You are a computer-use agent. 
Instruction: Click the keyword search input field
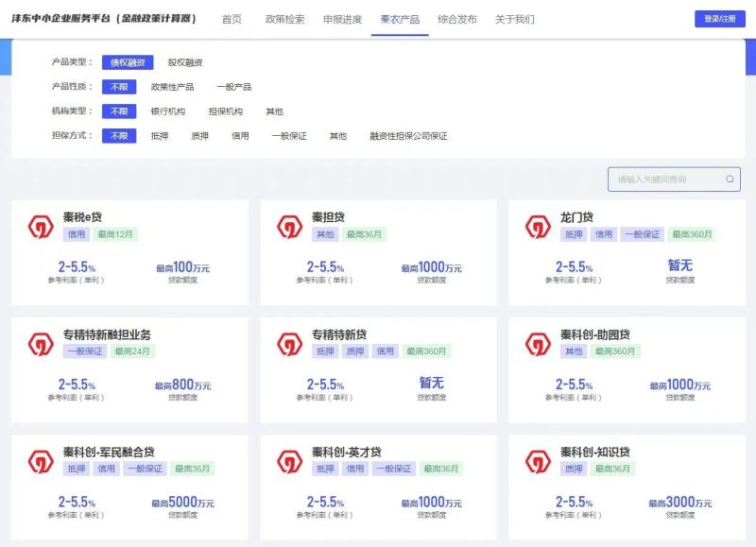(666, 179)
